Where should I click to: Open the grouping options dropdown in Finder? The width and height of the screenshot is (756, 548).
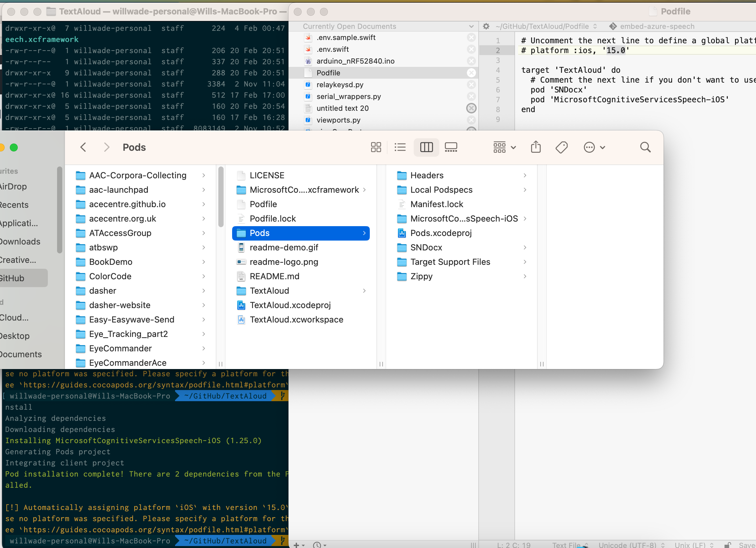coord(504,147)
